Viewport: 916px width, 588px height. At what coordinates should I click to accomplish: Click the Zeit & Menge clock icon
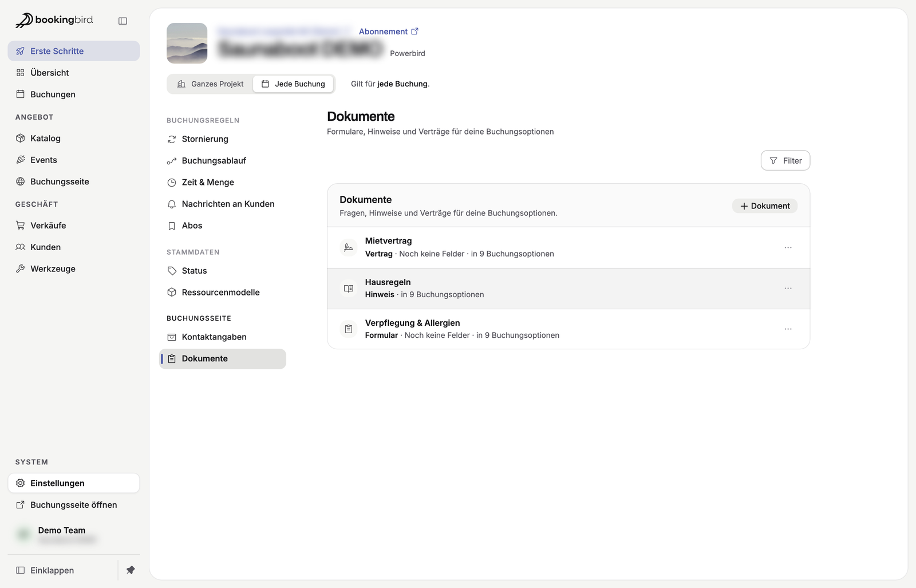[x=172, y=183]
